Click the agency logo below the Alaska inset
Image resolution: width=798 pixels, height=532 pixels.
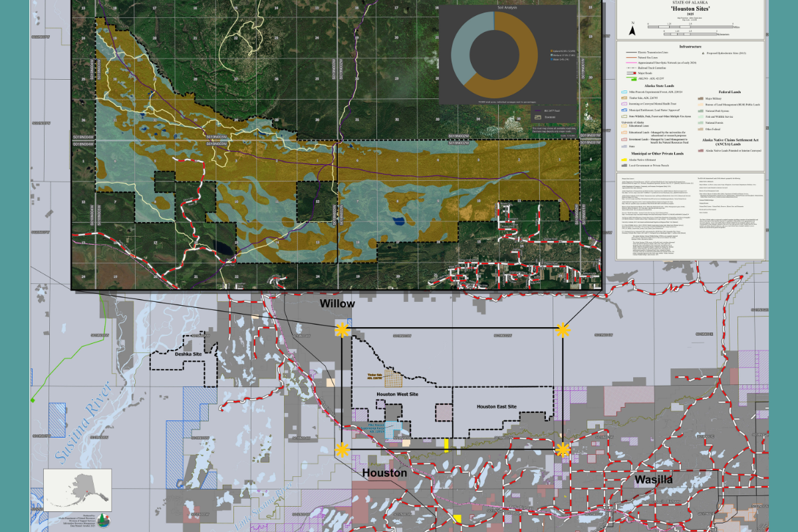pos(104,520)
